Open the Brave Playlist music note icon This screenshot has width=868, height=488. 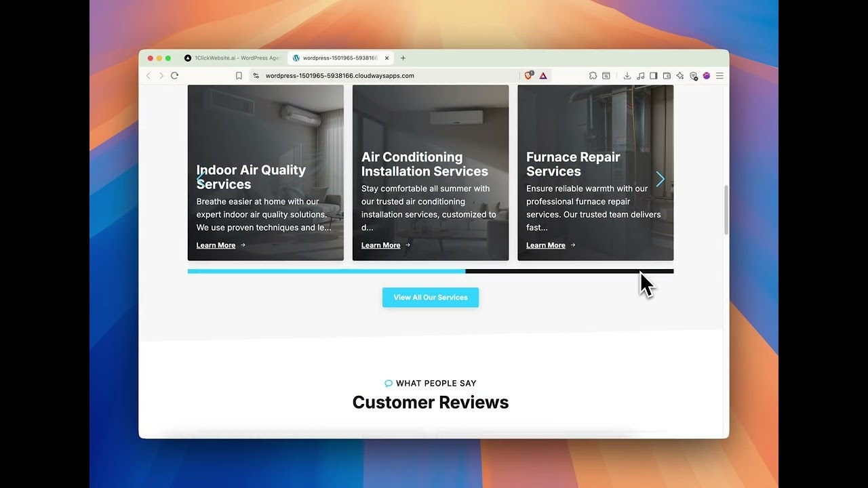click(x=641, y=75)
